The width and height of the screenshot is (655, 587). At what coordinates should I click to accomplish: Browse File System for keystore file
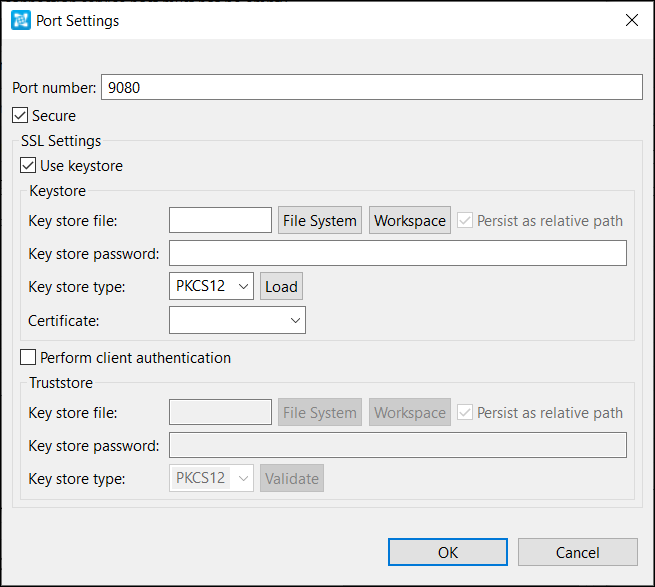click(320, 220)
